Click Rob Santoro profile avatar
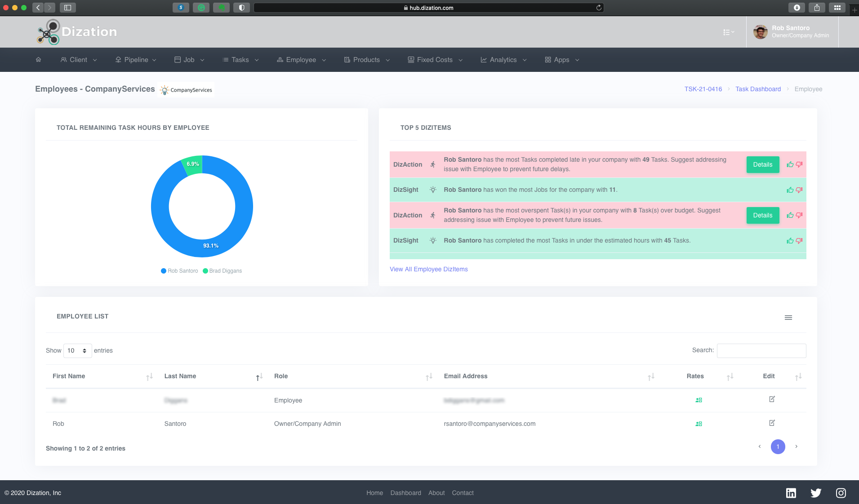The image size is (859, 504). coord(761,32)
